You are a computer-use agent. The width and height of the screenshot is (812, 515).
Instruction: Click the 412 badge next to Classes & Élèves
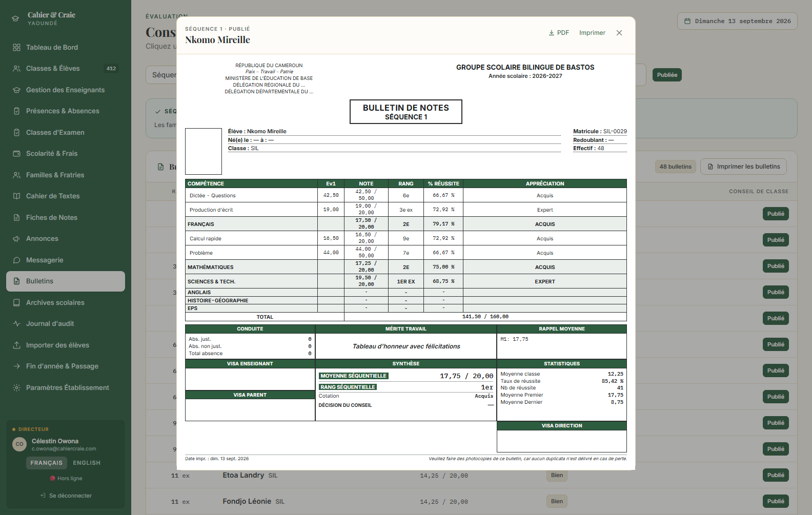pyautogui.click(x=111, y=68)
